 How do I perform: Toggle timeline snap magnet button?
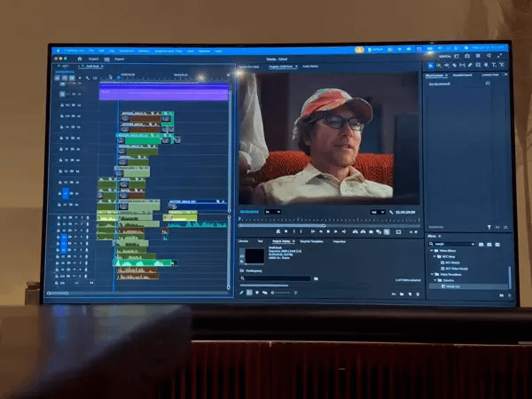click(65, 78)
